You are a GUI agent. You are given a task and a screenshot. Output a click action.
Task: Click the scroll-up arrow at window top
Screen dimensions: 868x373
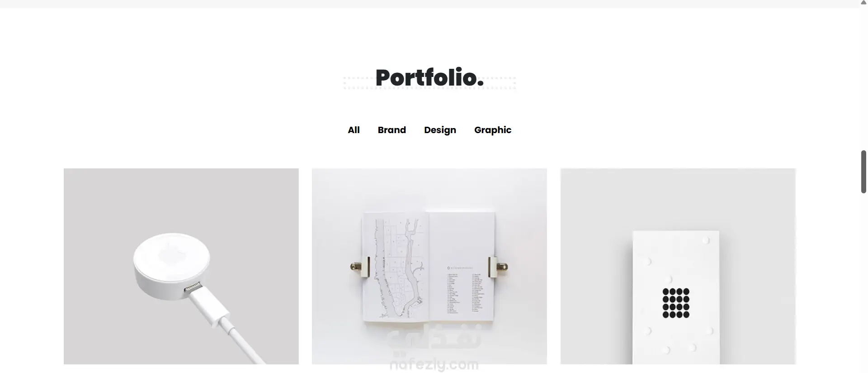point(863,3)
